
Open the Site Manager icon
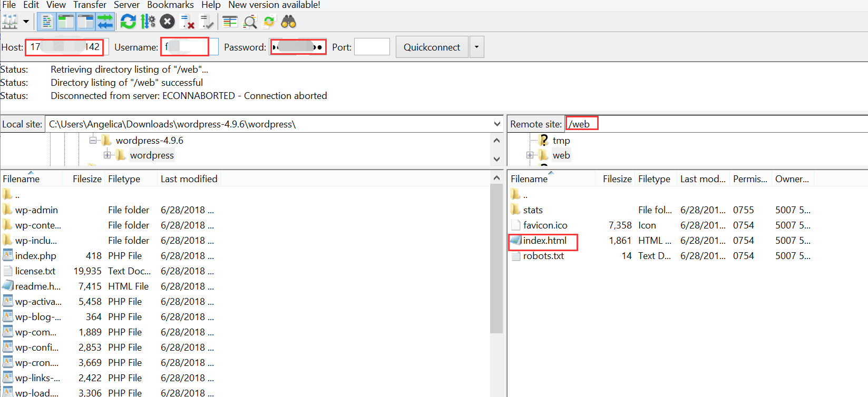click(x=10, y=22)
